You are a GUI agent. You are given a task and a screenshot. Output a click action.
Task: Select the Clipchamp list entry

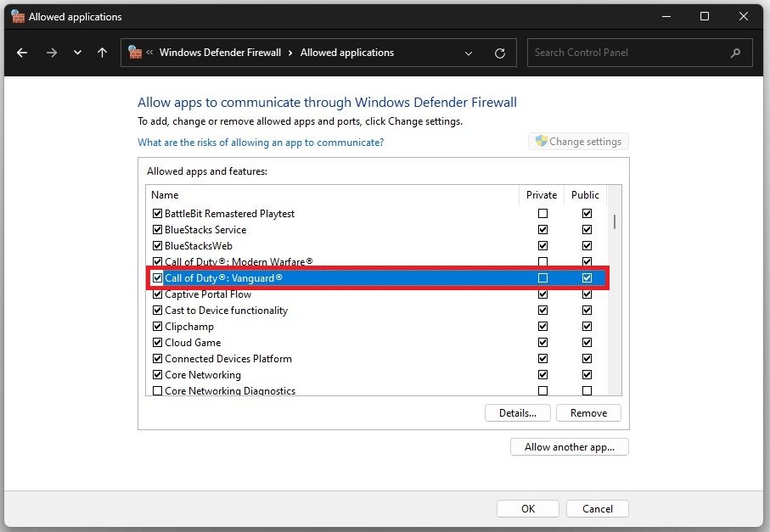click(189, 327)
